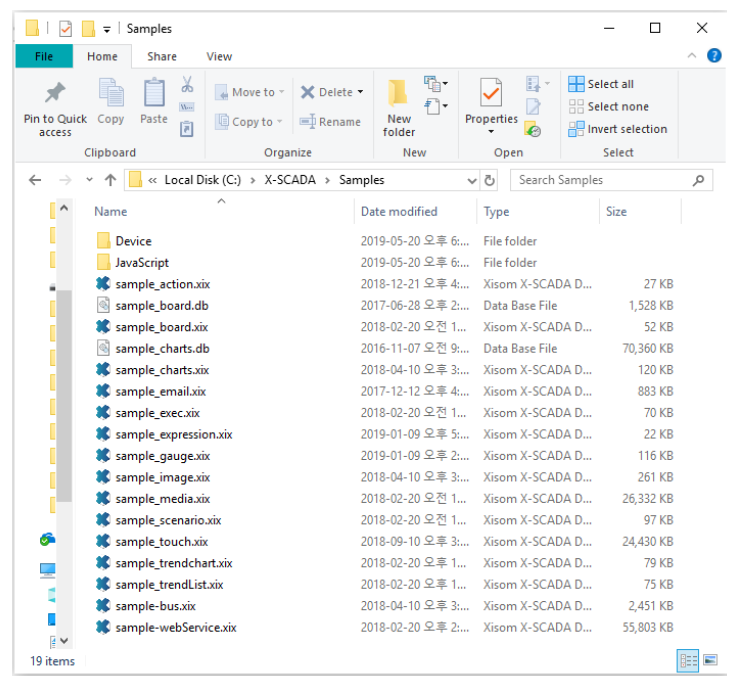741x683 pixels.
Task: Select sample_gauge.xix file
Action: [153, 456]
